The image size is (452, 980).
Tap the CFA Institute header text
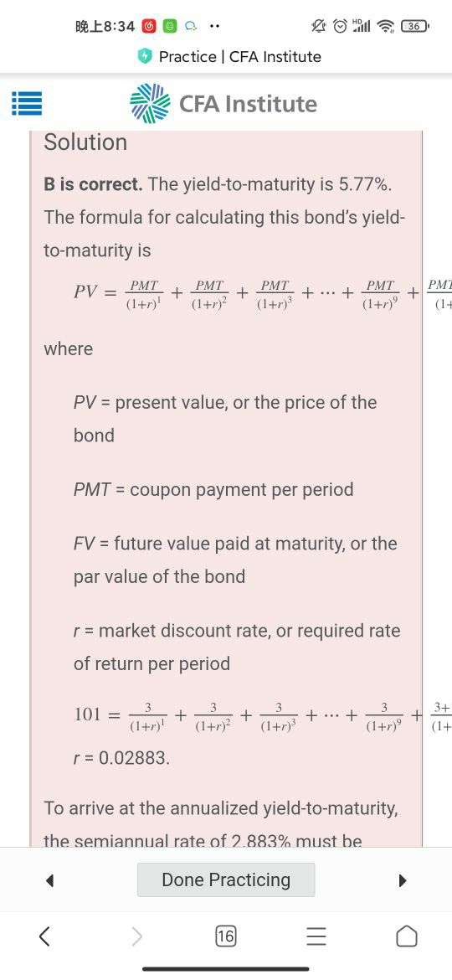[x=248, y=104]
